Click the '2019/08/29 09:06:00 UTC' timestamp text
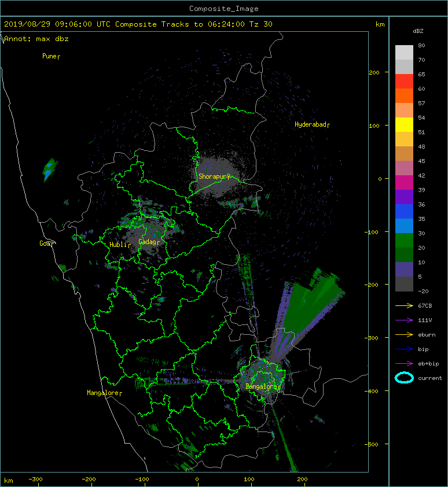This screenshot has height=487, width=448. [x=57, y=24]
